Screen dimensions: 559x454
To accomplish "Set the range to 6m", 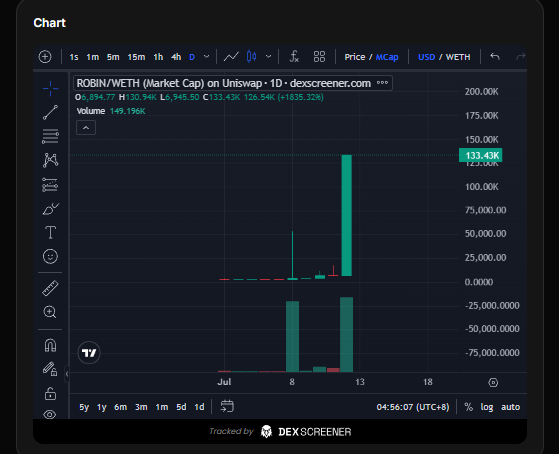I will 120,407.
